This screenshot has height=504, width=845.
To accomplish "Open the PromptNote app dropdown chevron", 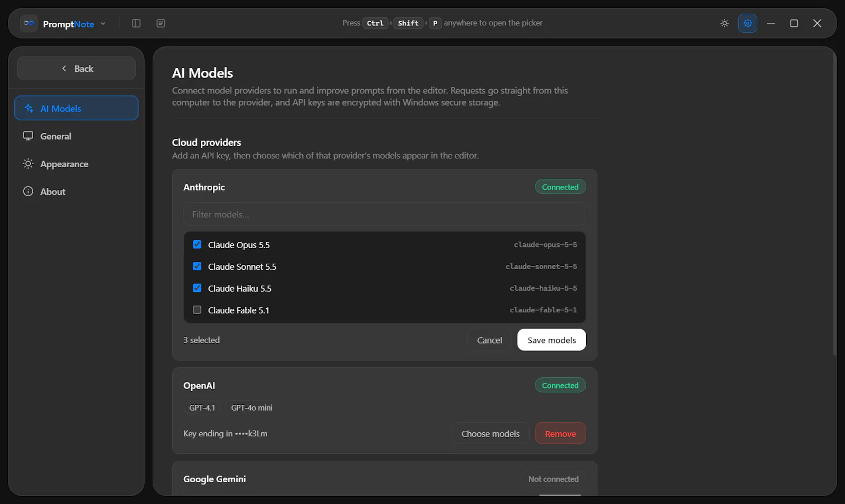I will (103, 23).
